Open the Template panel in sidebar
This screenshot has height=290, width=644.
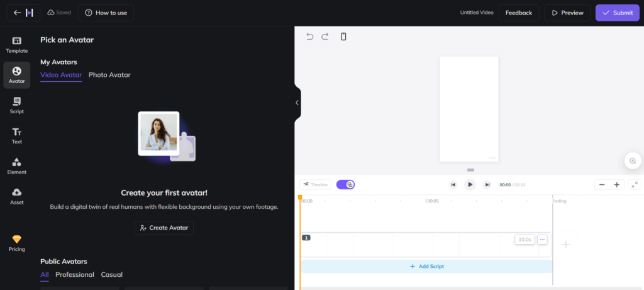click(x=17, y=44)
